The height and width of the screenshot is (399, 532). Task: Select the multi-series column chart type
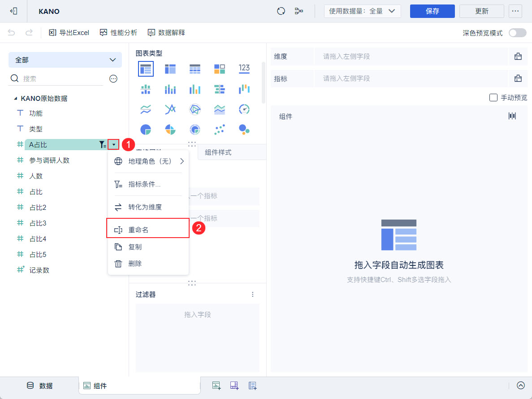point(195,89)
